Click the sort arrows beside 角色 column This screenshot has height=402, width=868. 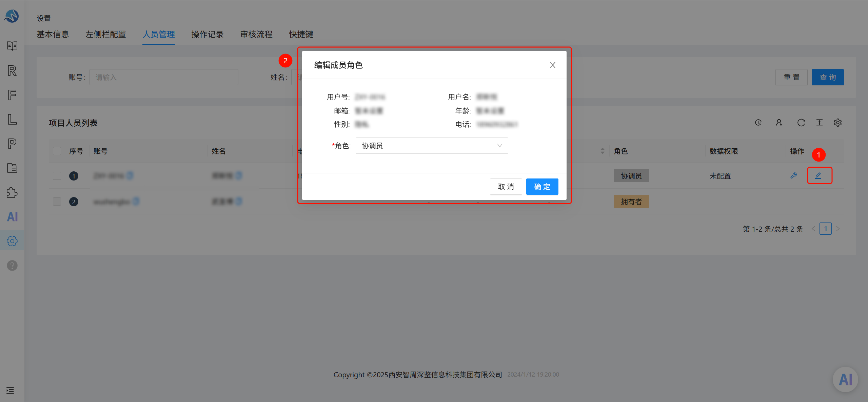(603, 151)
